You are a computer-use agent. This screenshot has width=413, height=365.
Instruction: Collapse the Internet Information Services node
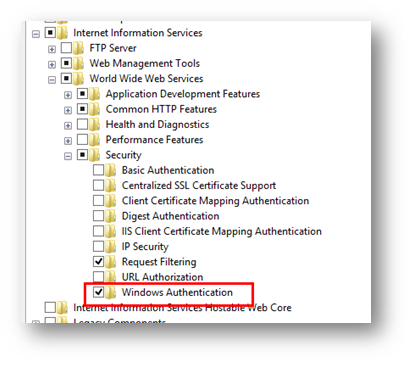coord(36,34)
